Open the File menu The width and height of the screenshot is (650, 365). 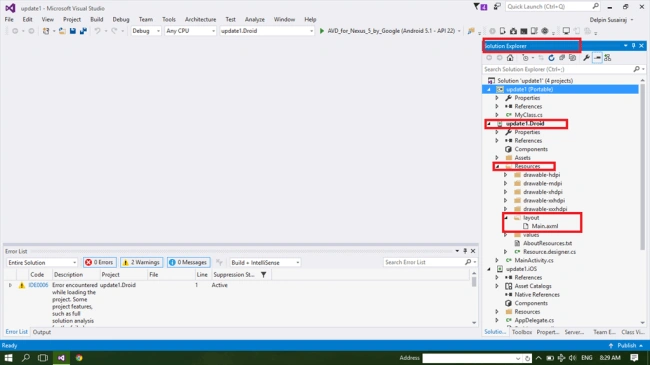point(9,19)
